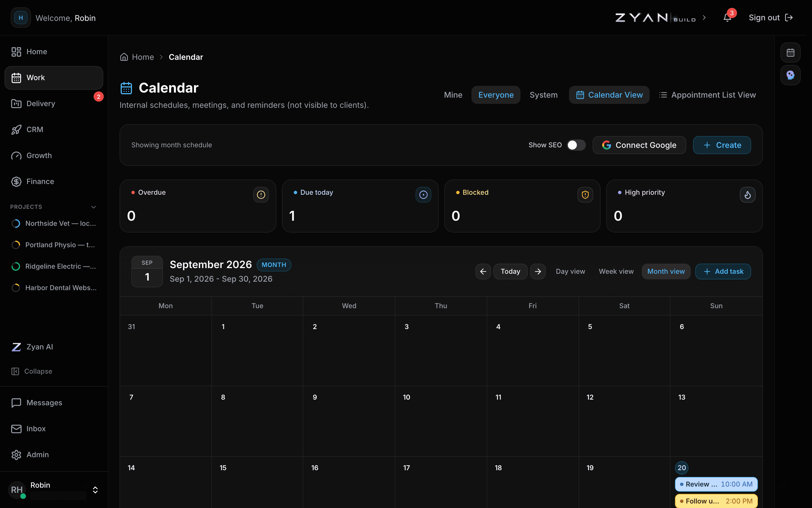Click the Finance dollar icon
Image resolution: width=812 pixels, height=508 pixels.
tap(16, 181)
